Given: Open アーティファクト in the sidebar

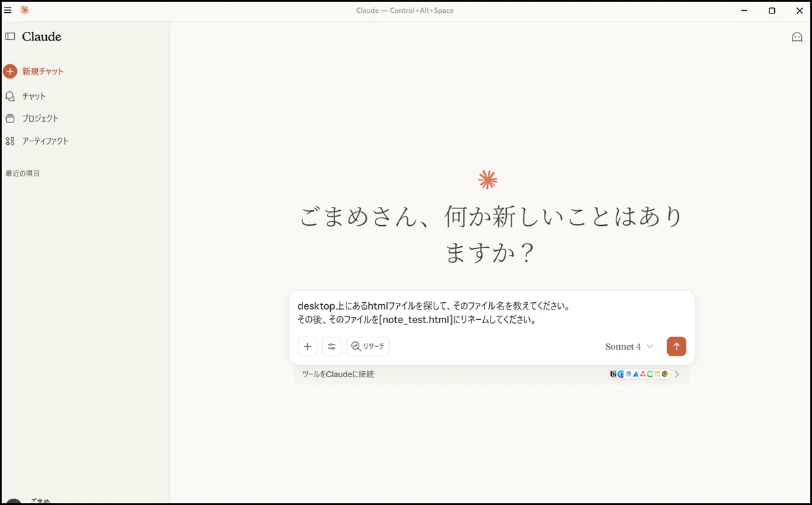Looking at the screenshot, I should coord(37,141).
